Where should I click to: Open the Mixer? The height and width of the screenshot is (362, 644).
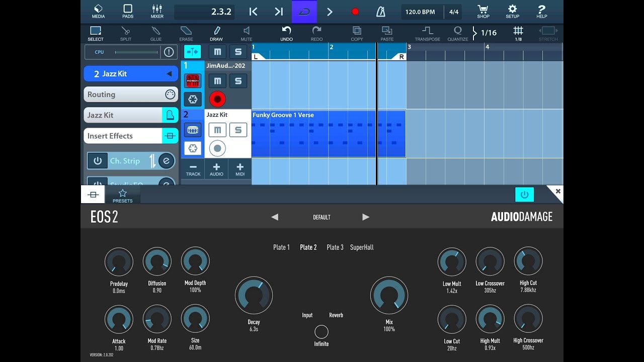(157, 11)
